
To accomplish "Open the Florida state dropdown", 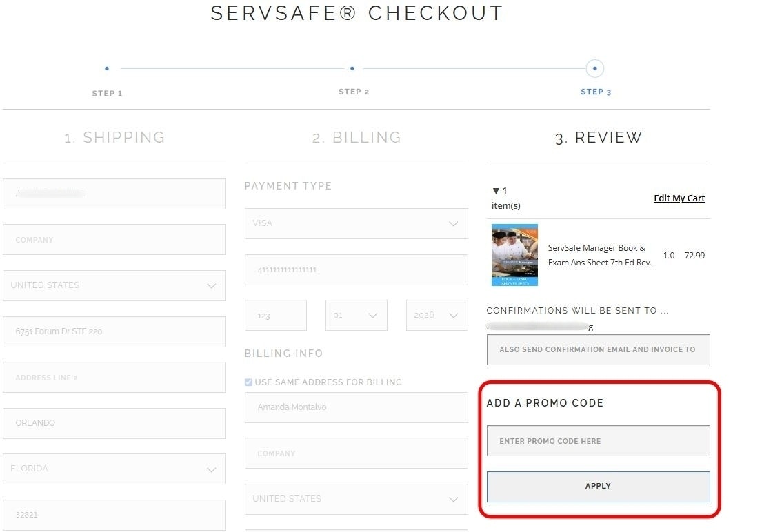I will coord(114,469).
